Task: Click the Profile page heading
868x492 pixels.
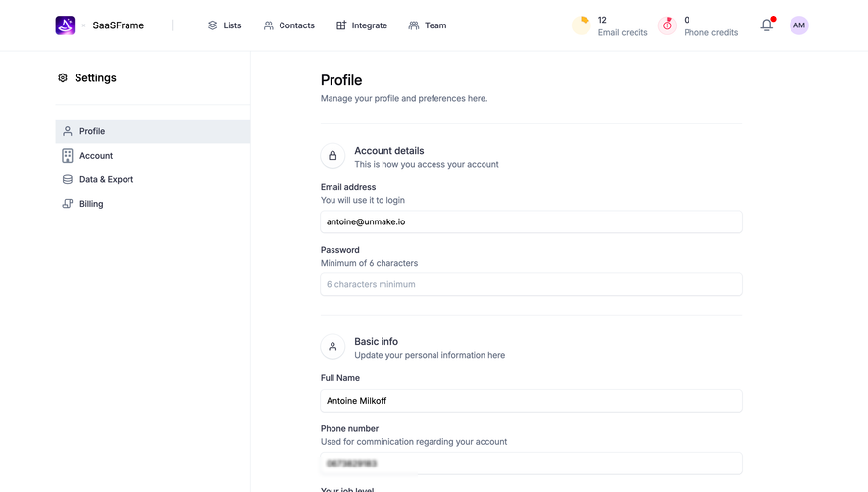Action: click(x=341, y=80)
